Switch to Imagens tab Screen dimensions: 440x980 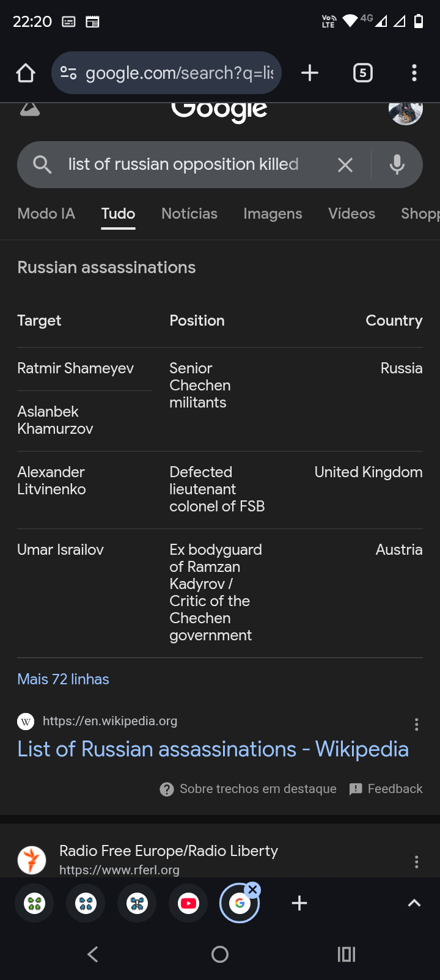point(273,214)
